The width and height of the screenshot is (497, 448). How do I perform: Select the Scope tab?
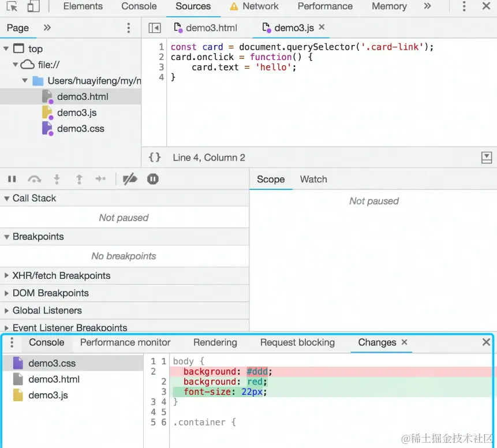[x=271, y=180]
